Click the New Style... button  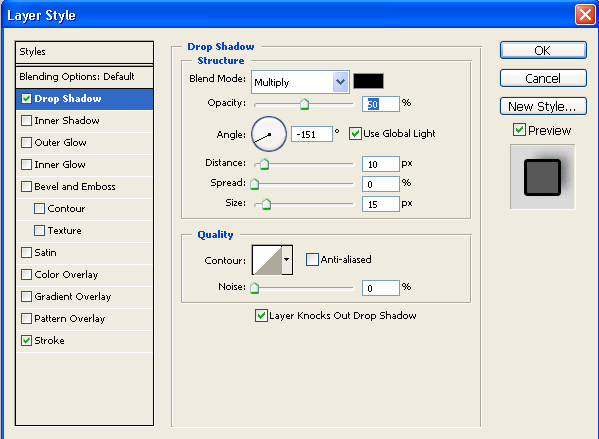(x=543, y=106)
